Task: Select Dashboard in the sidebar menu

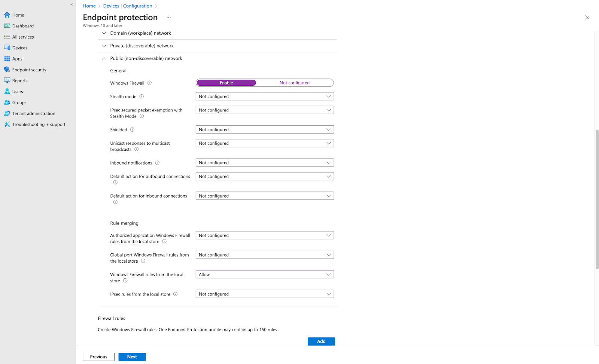Action: 23,26
